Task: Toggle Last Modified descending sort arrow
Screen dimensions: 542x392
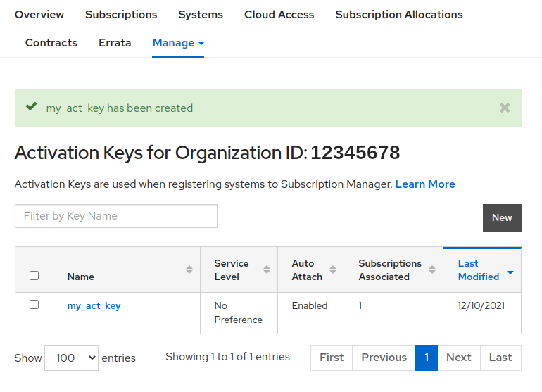Action: (x=510, y=272)
